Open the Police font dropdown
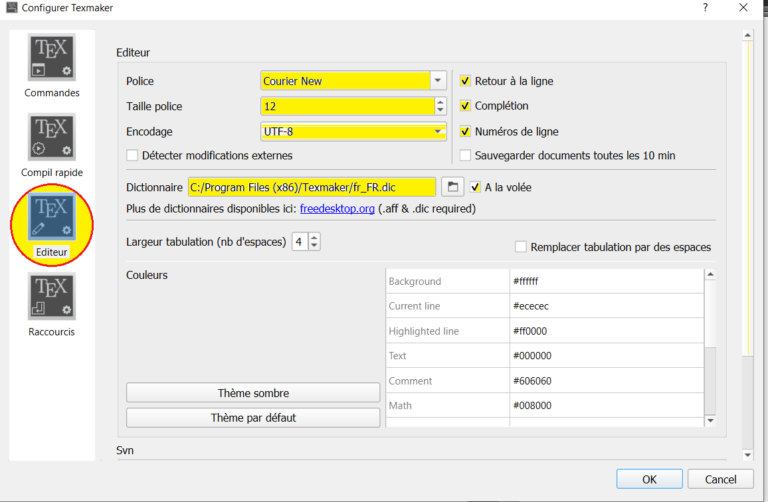The width and height of the screenshot is (768, 502). point(438,80)
